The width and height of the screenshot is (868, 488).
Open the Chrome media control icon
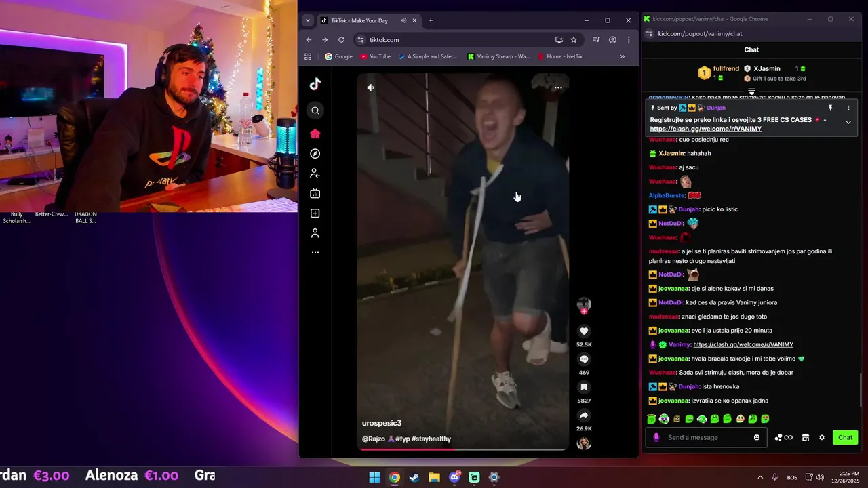pyautogui.click(x=596, y=40)
